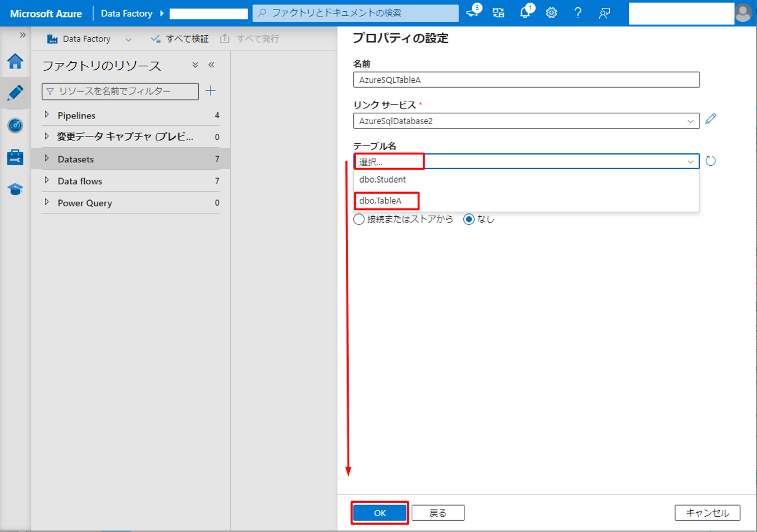Click the 名前 text field
Viewport: 757px width, 532px height.
[526, 80]
